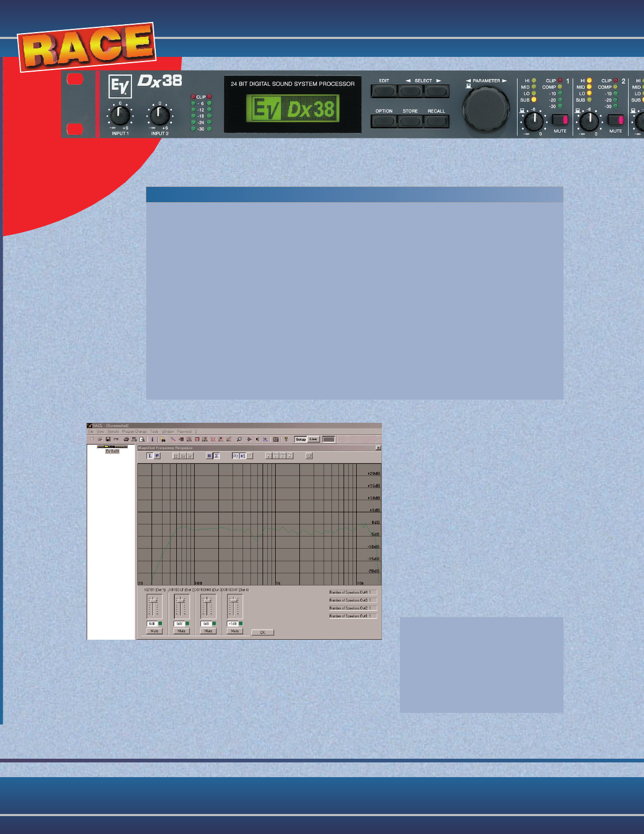644x834 pixels.
Task: Open the File menu
Action: (x=90, y=431)
